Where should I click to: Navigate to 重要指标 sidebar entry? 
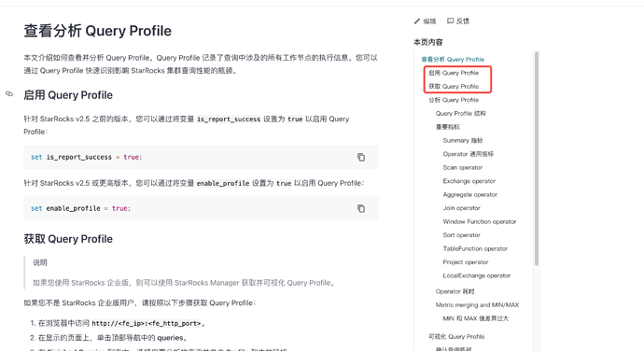point(448,127)
